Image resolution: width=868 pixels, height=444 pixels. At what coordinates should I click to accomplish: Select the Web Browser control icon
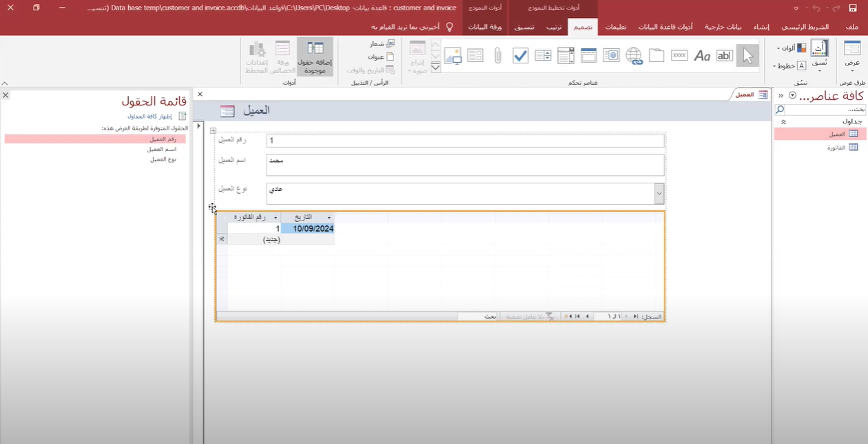click(x=611, y=56)
